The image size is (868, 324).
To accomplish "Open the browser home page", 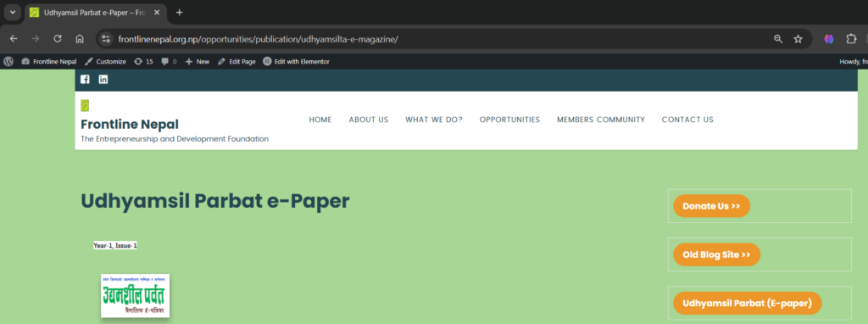I will 80,39.
